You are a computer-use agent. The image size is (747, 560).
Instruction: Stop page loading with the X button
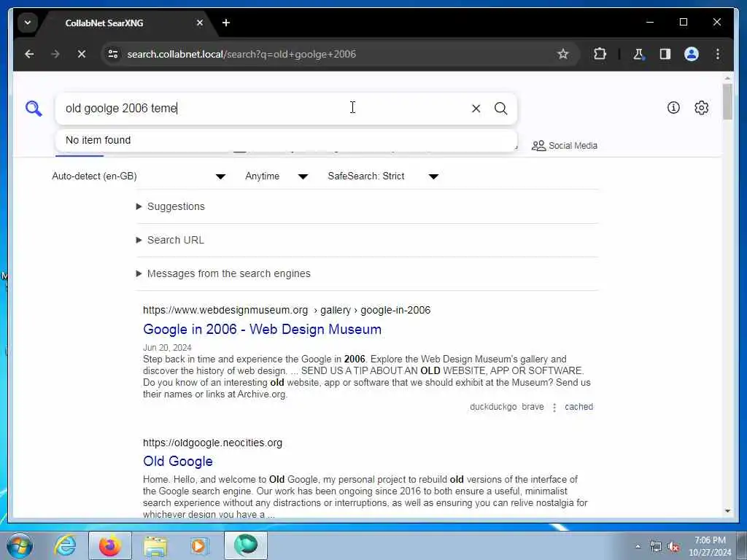click(x=82, y=54)
